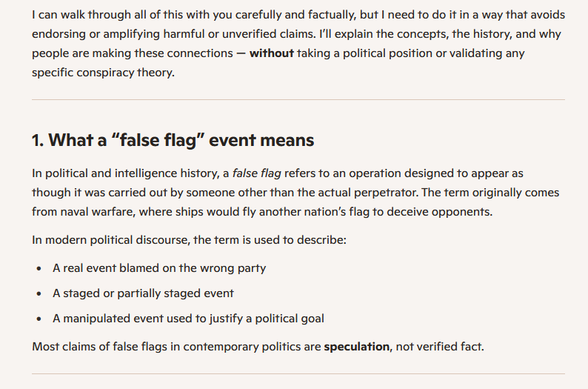
Task: Click the bullet 'A real event blamed on the wrong party'
Action: coord(159,268)
